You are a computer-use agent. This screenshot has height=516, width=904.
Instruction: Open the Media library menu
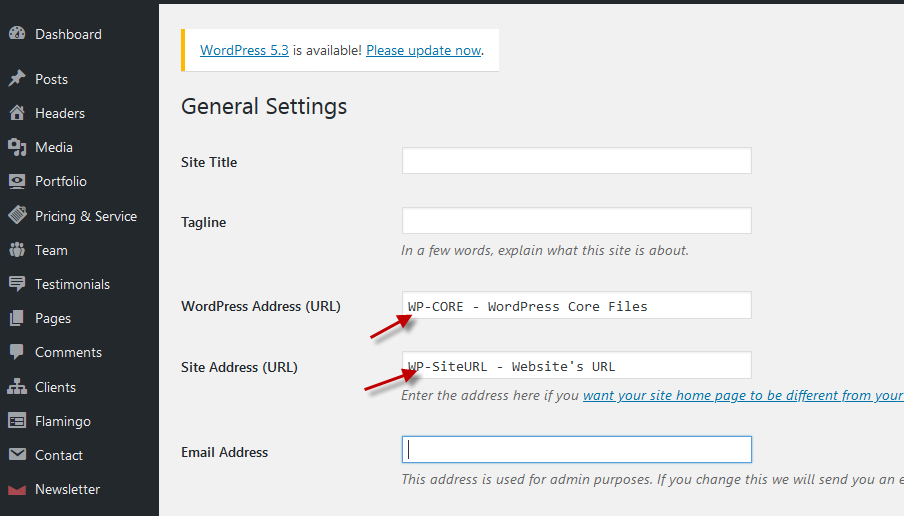[x=54, y=147]
